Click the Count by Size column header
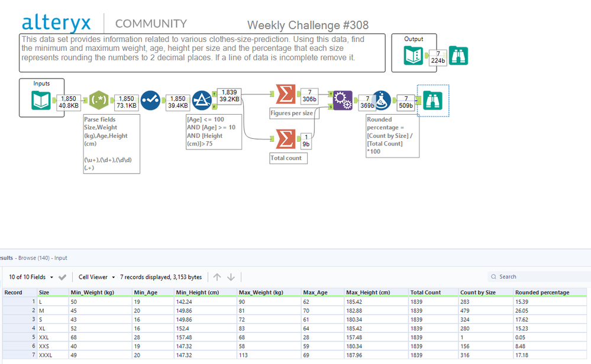The image size is (591, 364). click(486, 292)
